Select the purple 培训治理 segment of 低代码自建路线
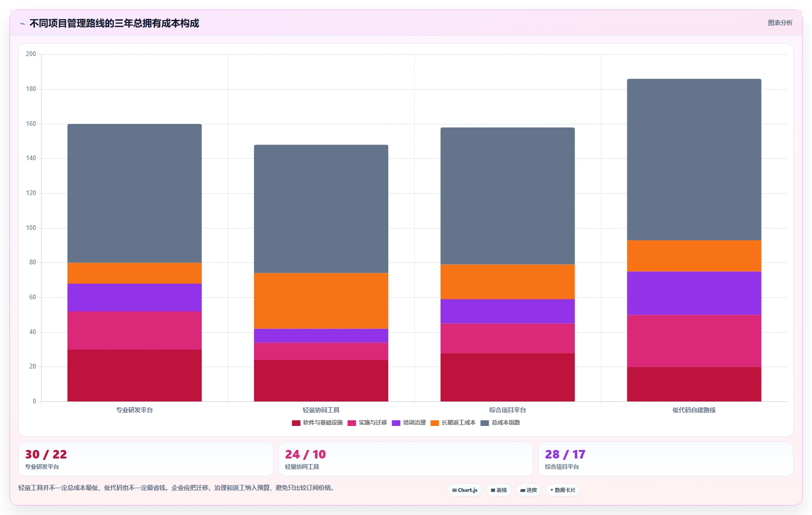Image resolution: width=812 pixels, height=515 pixels. click(694, 293)
